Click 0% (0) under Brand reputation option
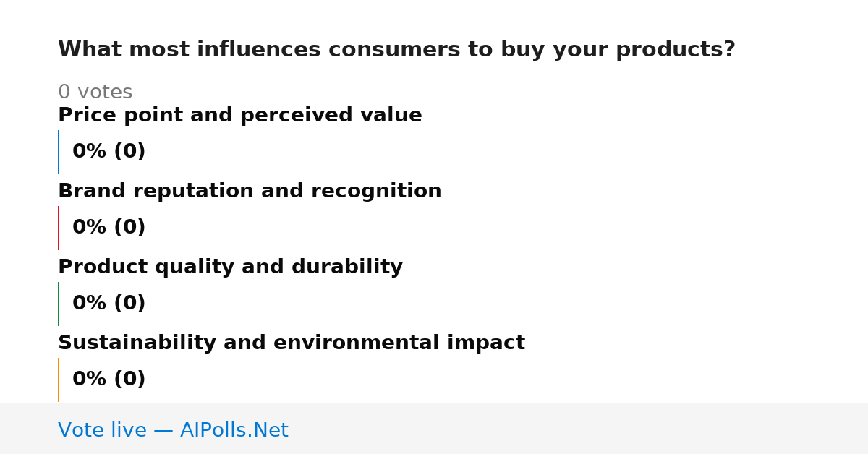This screenshot has height=454, width=868. pos(109,228)
